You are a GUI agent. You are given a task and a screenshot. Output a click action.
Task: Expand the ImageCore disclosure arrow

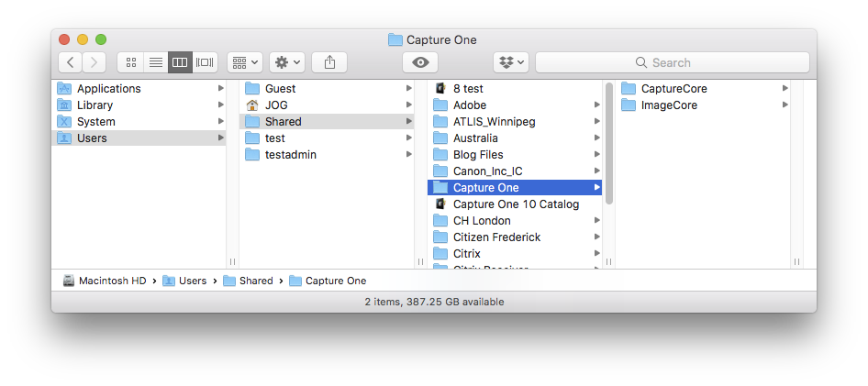pyautogui.click(x=785, y=105)
